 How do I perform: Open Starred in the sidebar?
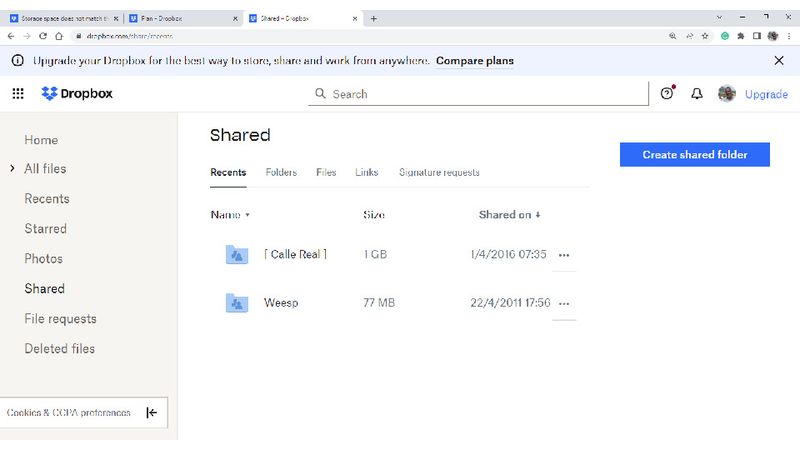[45, 229]
